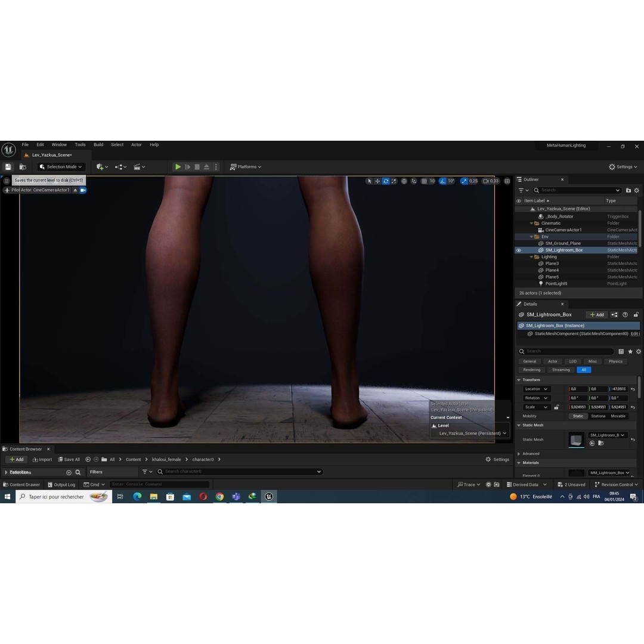Open Outliner filter options icon

[524, 190]
